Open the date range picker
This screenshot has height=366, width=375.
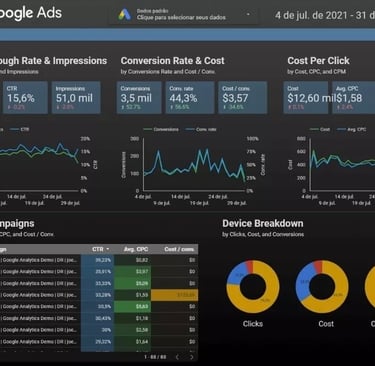[324, 15]
